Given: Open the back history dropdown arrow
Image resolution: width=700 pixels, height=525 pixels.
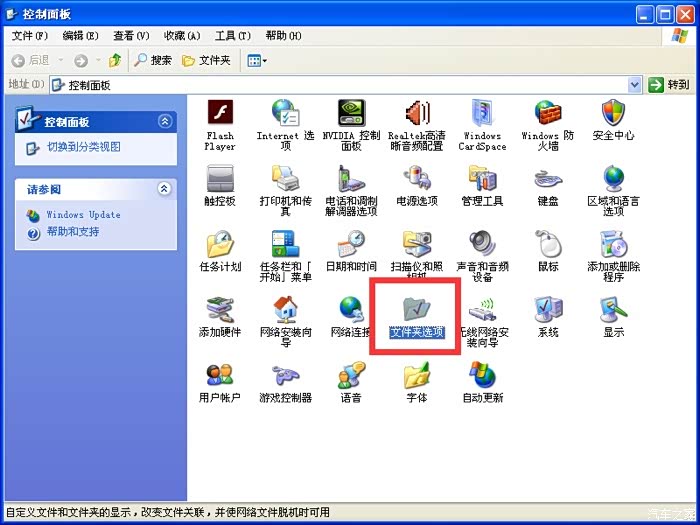Looking at the screenshot, I should (61, 60).
